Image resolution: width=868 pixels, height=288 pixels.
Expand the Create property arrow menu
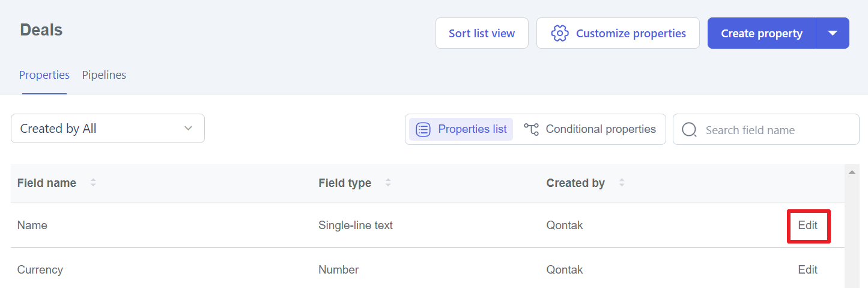click(833, 33)
